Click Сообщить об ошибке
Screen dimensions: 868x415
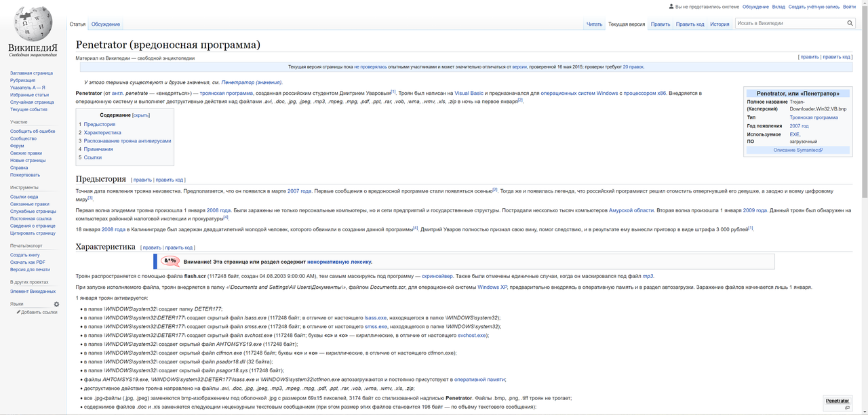(x=33, y=131)
